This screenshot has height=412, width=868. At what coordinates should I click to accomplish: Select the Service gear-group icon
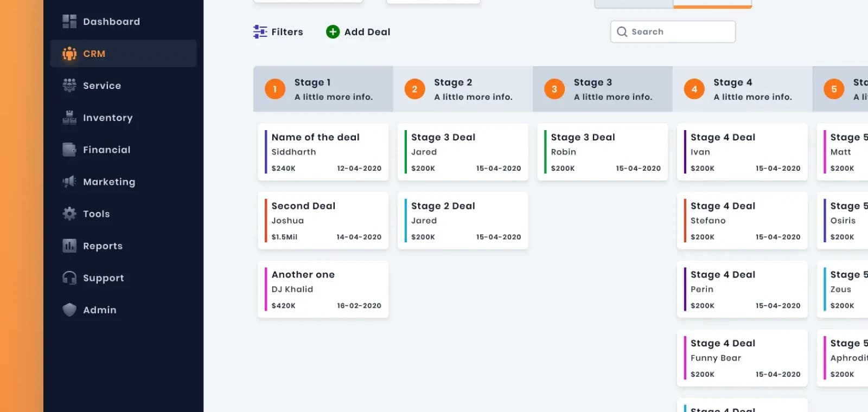pyautogui.click(x=69, y=86)
